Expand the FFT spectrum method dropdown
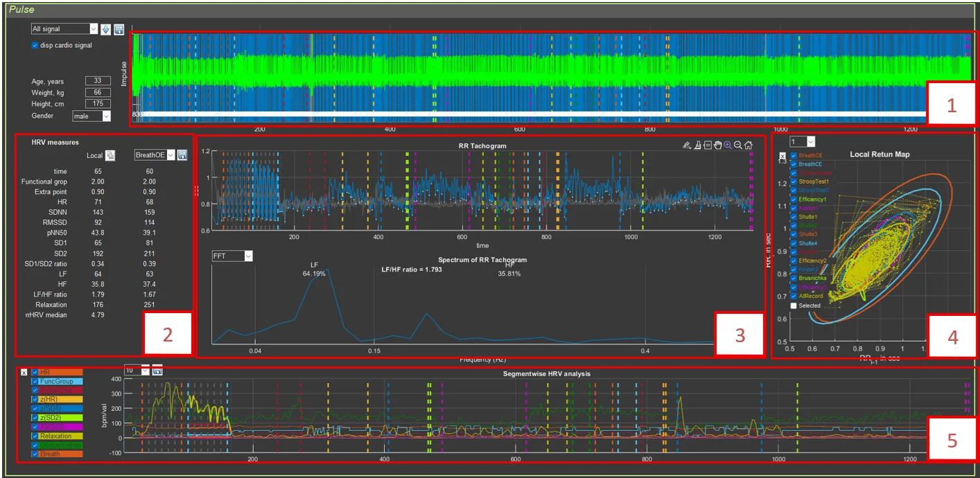 pos(232,256)
